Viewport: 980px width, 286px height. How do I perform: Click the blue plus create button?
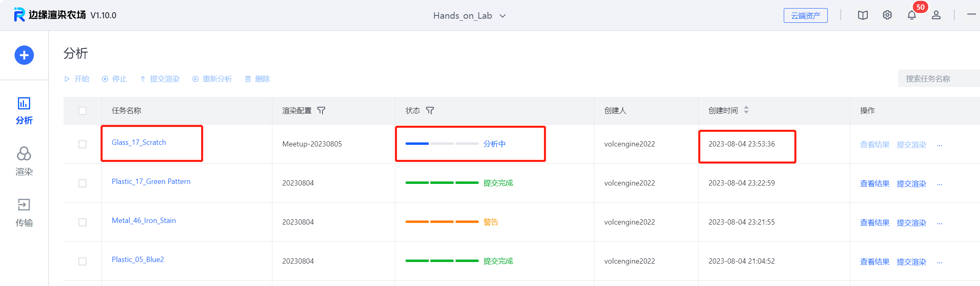(24, 55)
